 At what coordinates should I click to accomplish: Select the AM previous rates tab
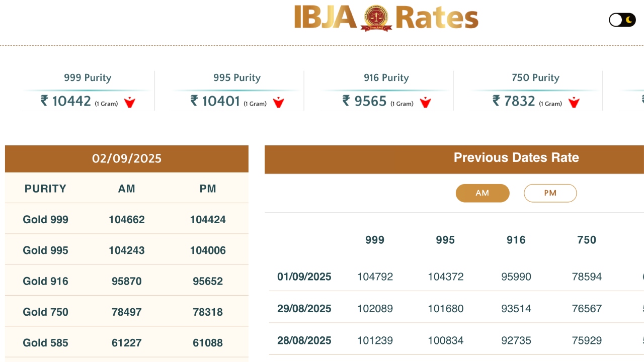coord(482,193)
